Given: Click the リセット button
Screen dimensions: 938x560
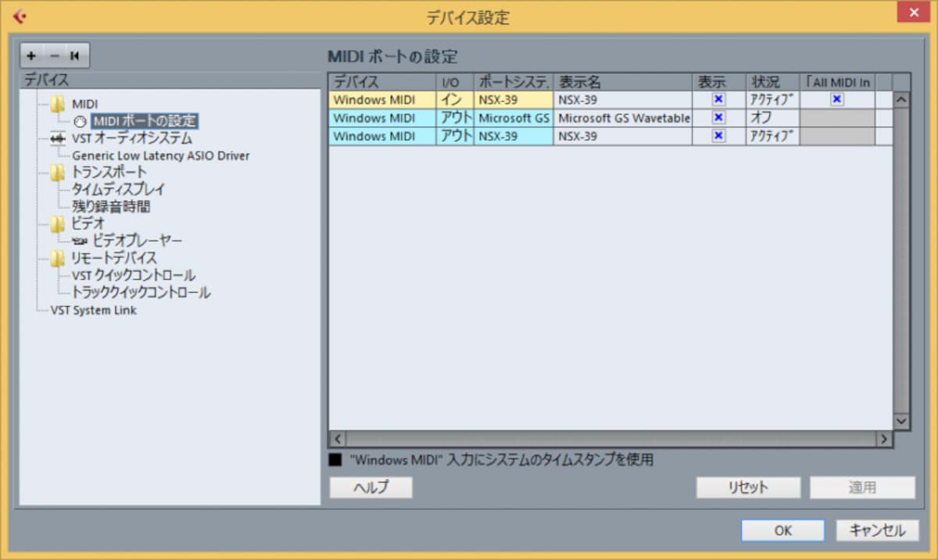Looking at the screenshot, I should click(x=749, y=487).
